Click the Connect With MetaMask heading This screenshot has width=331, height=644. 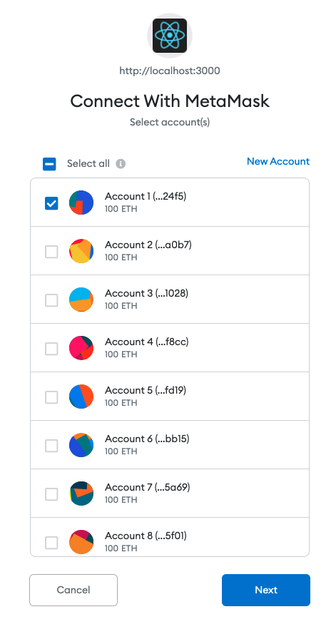click(170, 101)
